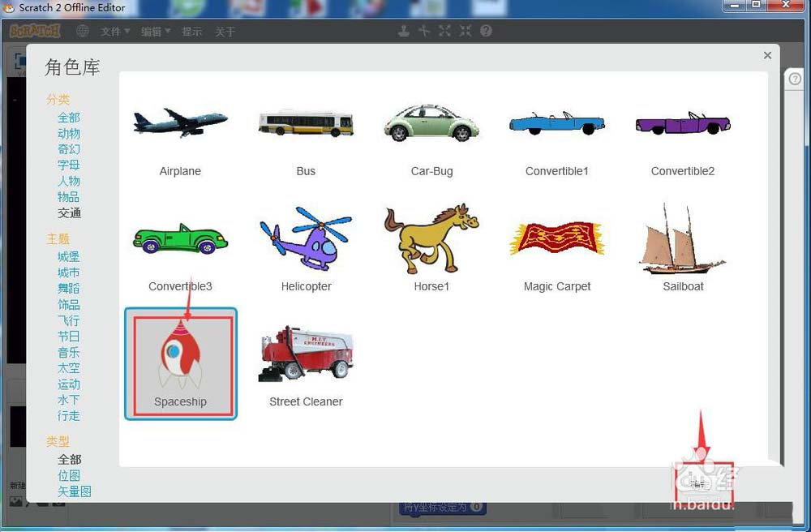The width and height of the screenshot is (811, 532).
Task: Filter sprites by 人物 category
Action: 69,181
